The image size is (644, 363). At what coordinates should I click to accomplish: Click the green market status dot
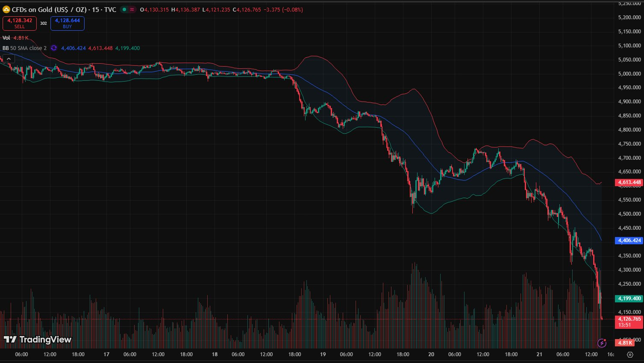pyautogui.click(x=124, y=9)
